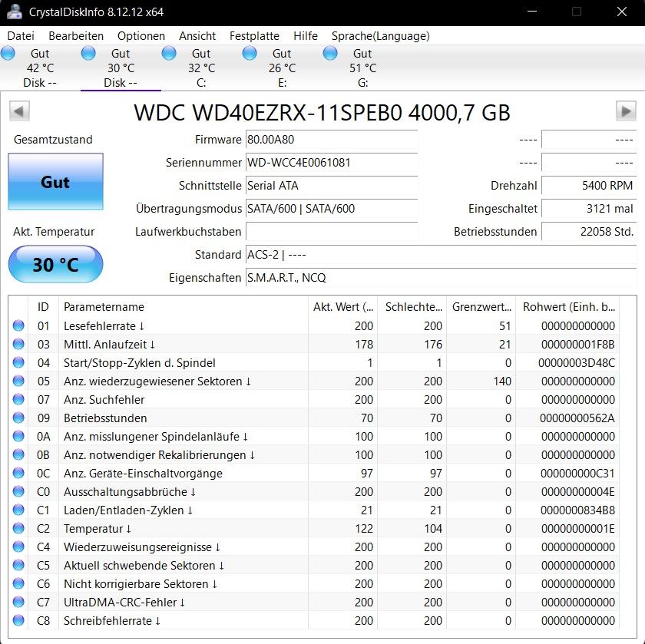Screen dimensions: 645x644
Task: Open the Sprache(Language) menu
Action: point(381,36)
